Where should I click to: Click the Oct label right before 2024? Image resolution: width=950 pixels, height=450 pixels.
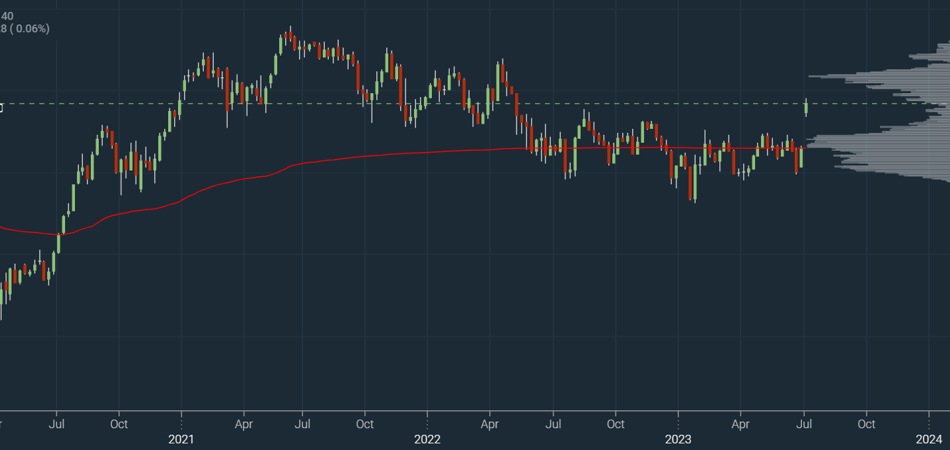pos(866,423)
